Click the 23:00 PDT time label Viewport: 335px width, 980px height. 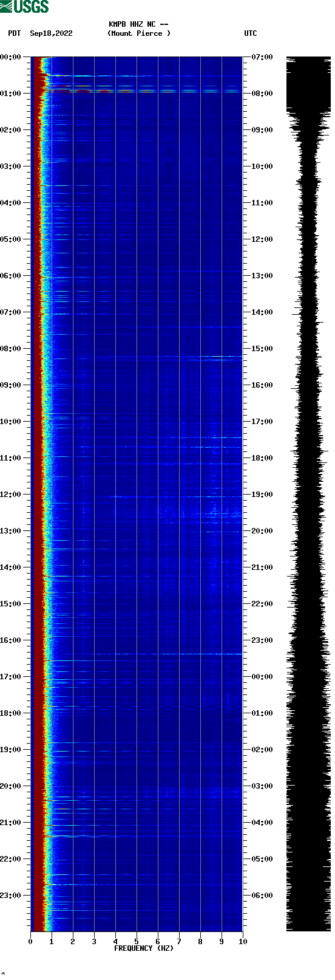pos(11,896)
